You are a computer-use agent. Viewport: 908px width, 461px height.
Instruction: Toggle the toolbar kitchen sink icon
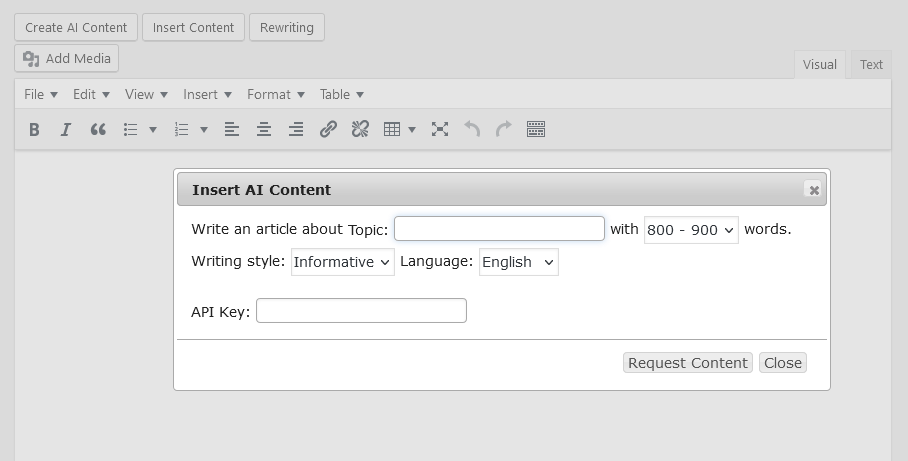pos(536,129)
